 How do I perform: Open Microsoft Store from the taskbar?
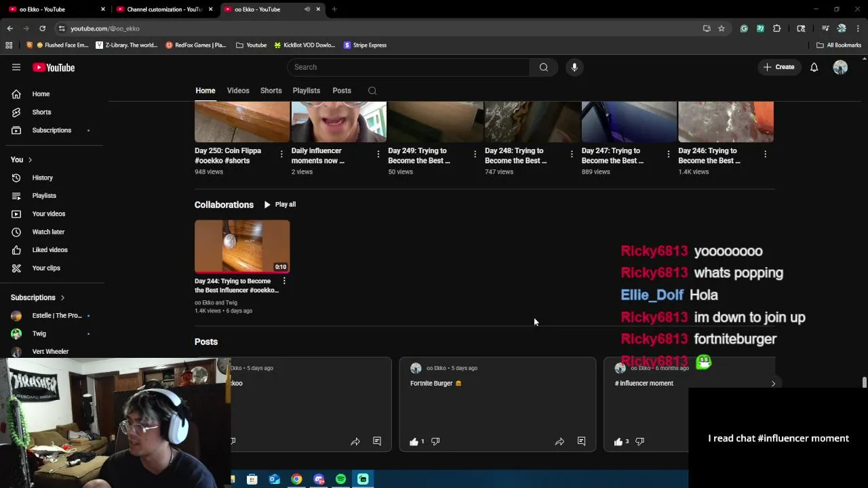[252, 479]
